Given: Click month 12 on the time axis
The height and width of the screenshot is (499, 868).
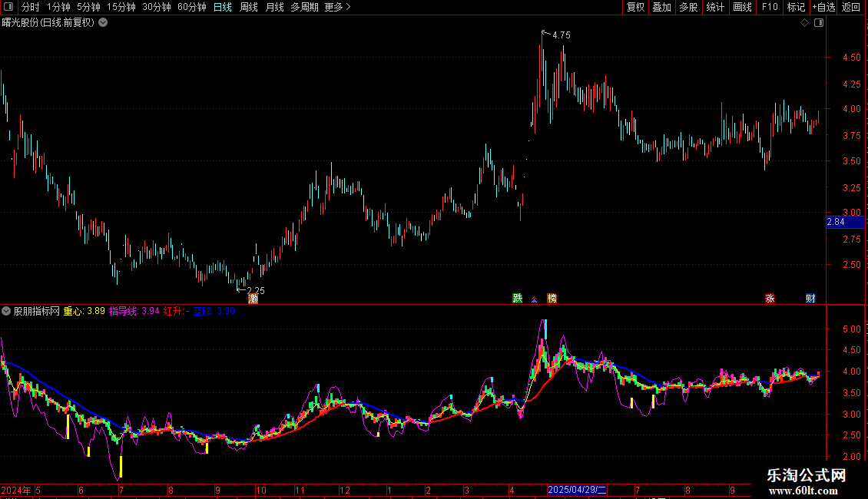Looking at the screenshot, I should tap(344, 490).
